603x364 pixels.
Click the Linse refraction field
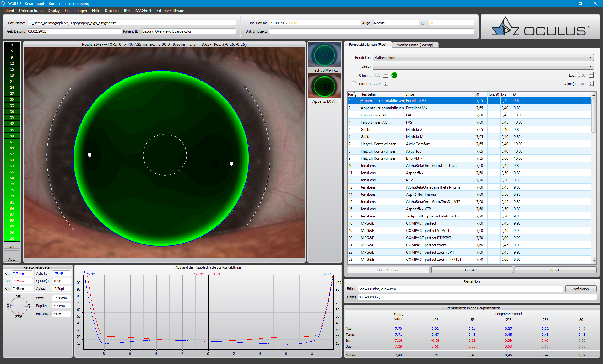tap(477, 297)
